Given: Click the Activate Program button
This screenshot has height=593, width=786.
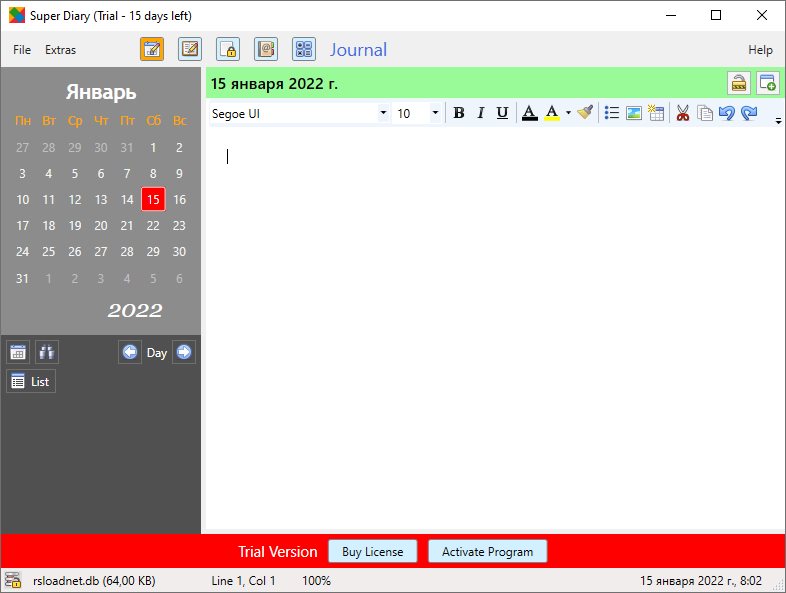Looking at the screenshot, I should point(487,551).
